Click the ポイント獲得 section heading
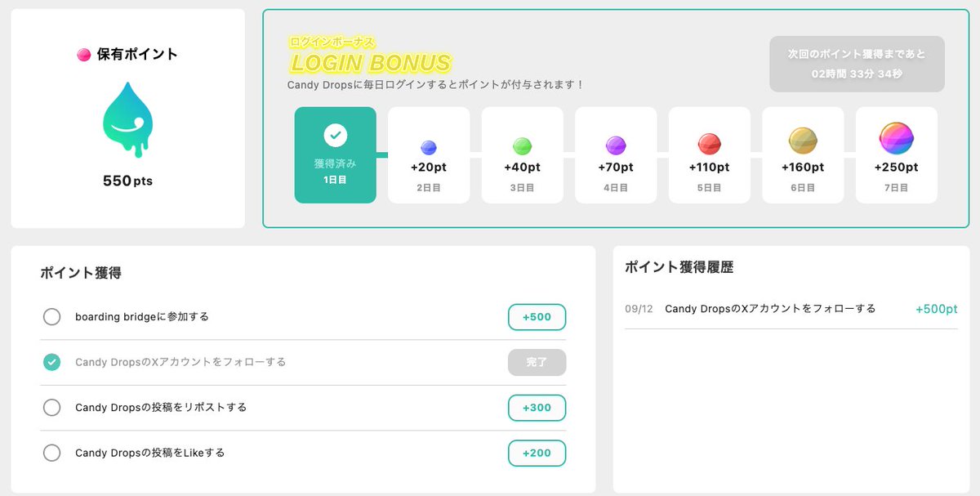Screen dimensions: 980x496 pyautogui.click(x=81, y=273)
